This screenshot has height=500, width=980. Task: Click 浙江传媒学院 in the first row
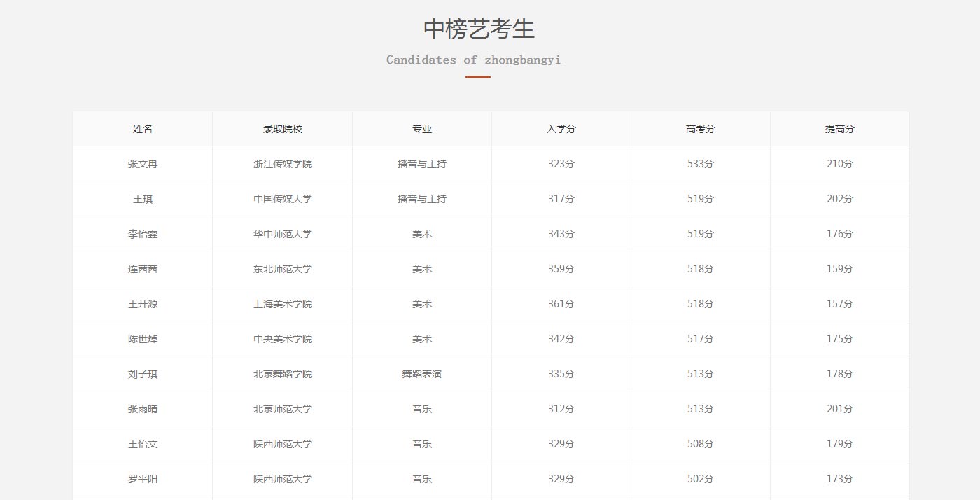click(x=282, y=163)
